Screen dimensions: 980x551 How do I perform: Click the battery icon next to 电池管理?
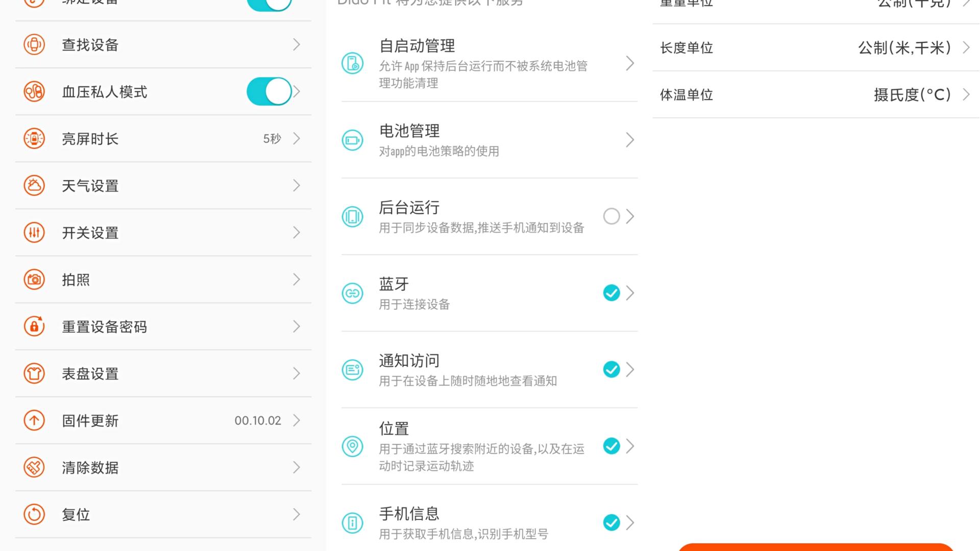pyautogui.click(x=352, y=140)
